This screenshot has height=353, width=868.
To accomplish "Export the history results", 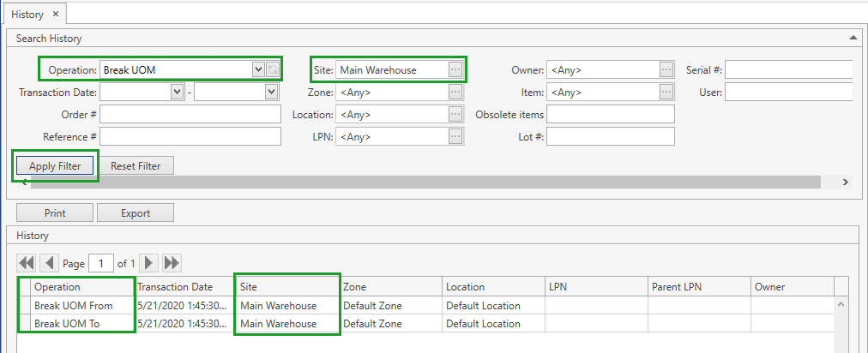I will tap(136, 213).
